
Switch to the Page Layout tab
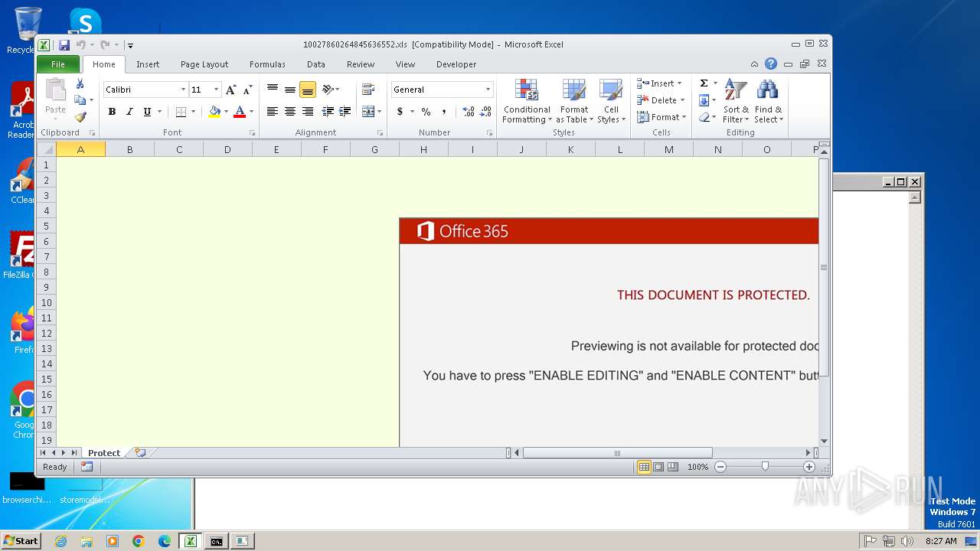204,64
